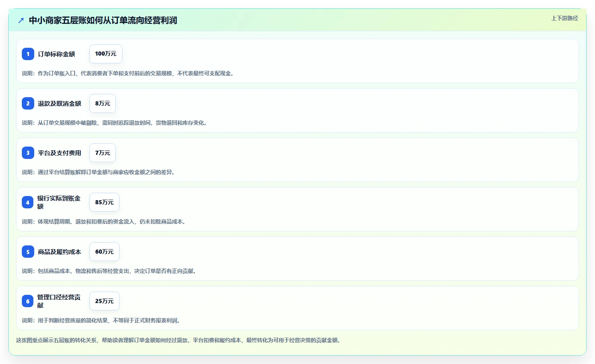This screenshot has width=595, height=364.
Task: Select step number 3 badge
Action: pyautogui.click(x=28, y=153)
